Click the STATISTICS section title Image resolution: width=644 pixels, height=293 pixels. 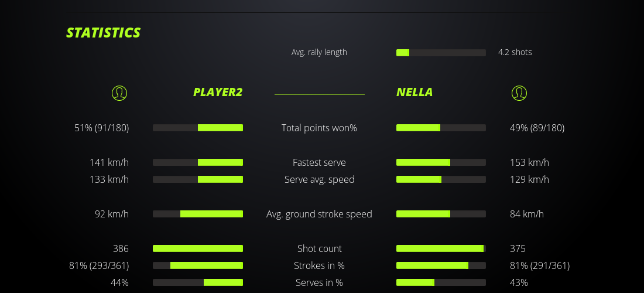click(x=104, y=33)
